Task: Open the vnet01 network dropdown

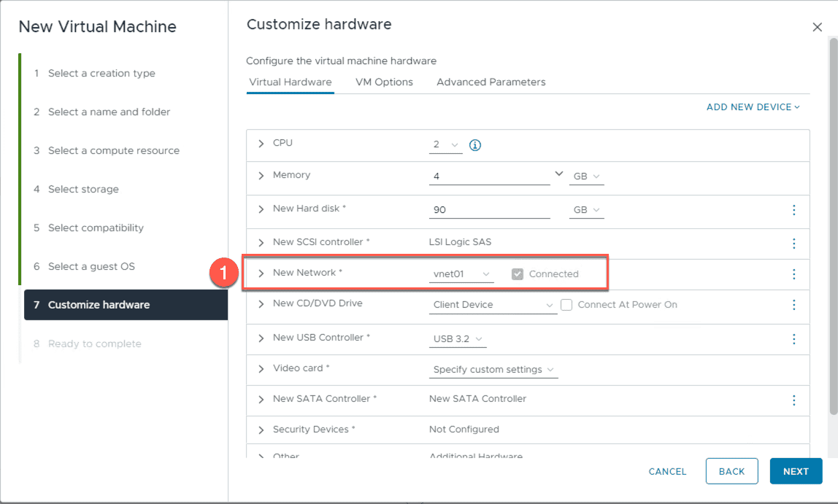Action: click(x=461, y=274)
